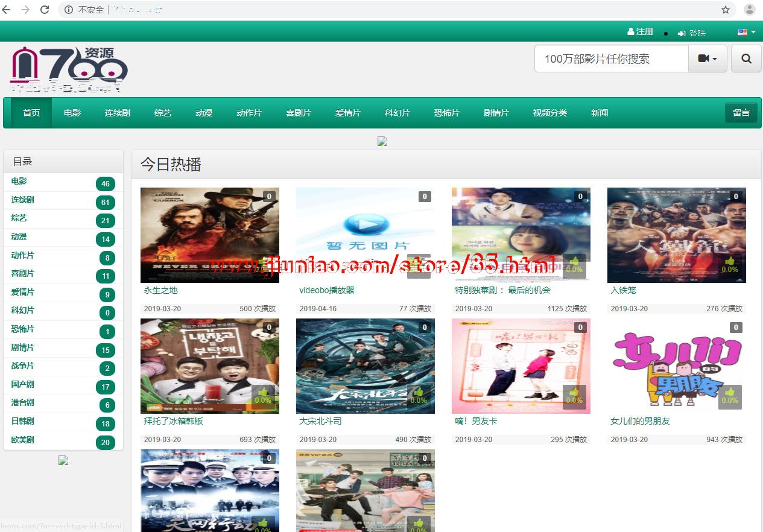Open the 喜剧片 navigation tab

point(299,113)
